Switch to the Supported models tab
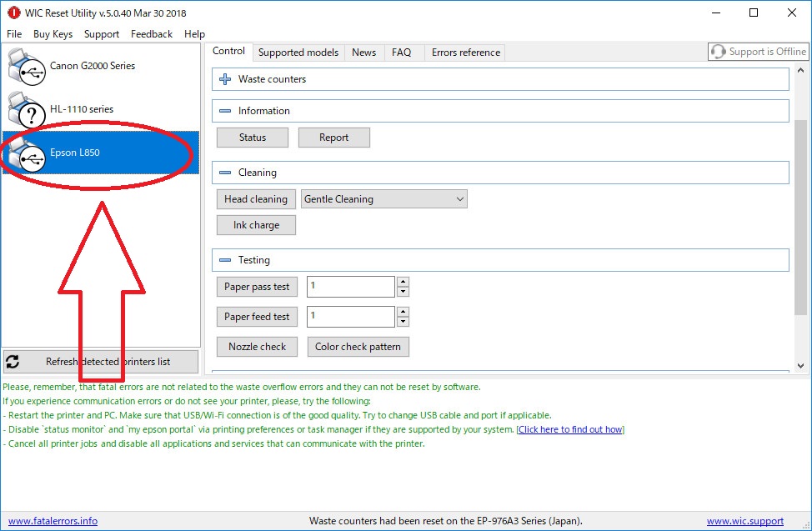Screen dimensions: 812x531 [x=298, y=53]
